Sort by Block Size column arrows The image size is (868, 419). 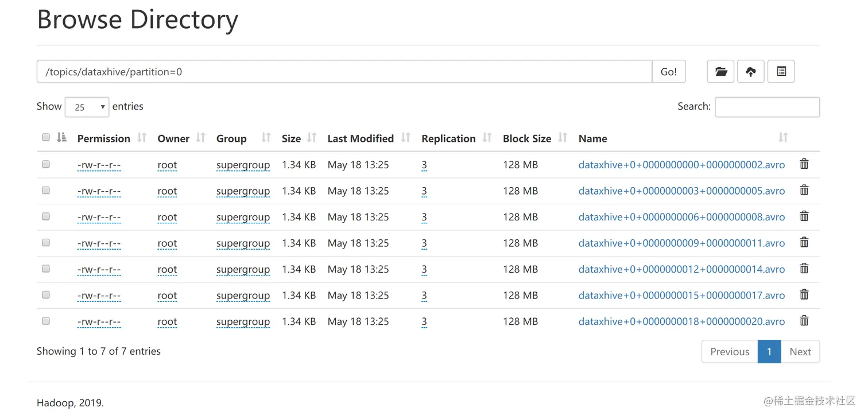[563, 138]
